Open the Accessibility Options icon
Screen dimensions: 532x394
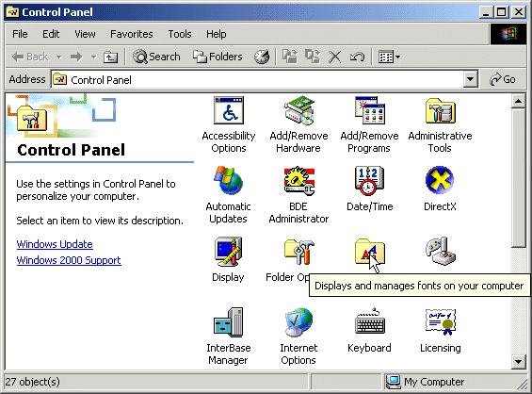229,110
